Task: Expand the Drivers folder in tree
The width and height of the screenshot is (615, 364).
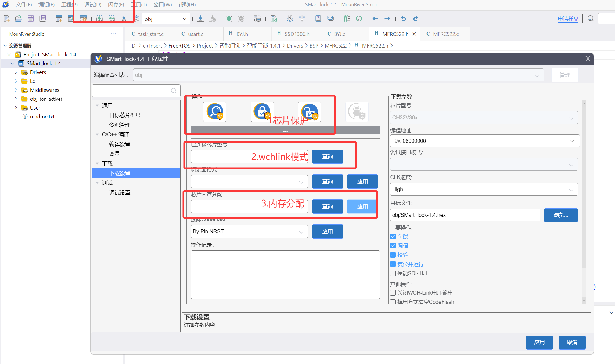Action: [16, 72]
